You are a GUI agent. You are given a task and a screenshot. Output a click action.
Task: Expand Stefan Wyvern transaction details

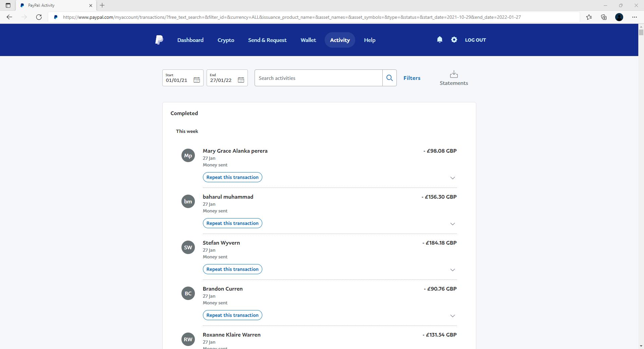(452, 270)
